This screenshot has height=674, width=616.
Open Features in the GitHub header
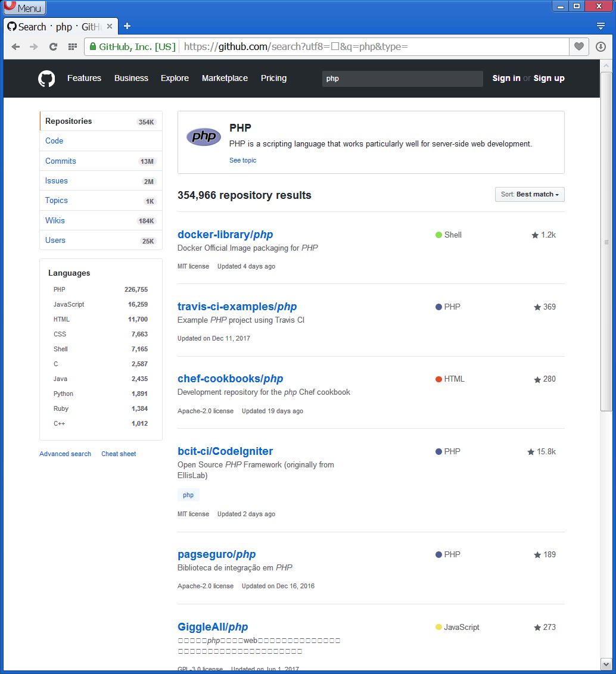click(x=84, y=78)
